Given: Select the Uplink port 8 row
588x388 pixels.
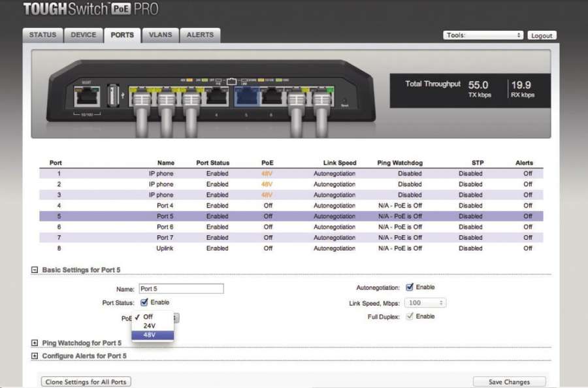Looking at the screenshot, I should [x=291, y=249].
